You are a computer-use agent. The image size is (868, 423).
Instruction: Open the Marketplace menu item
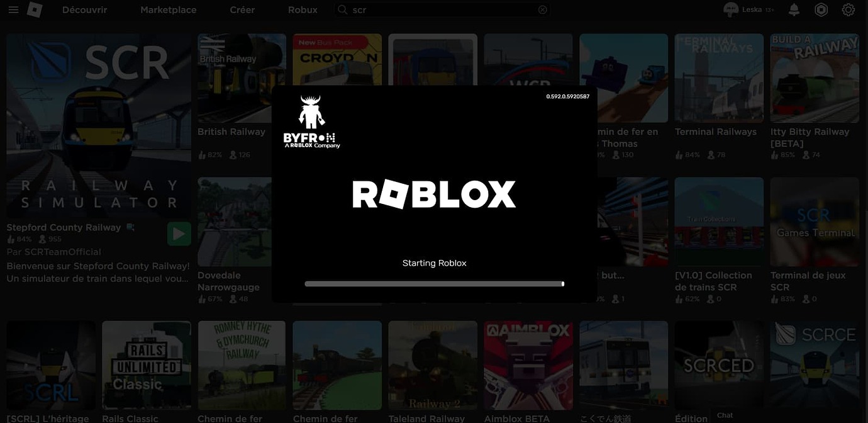coord(168,9)
